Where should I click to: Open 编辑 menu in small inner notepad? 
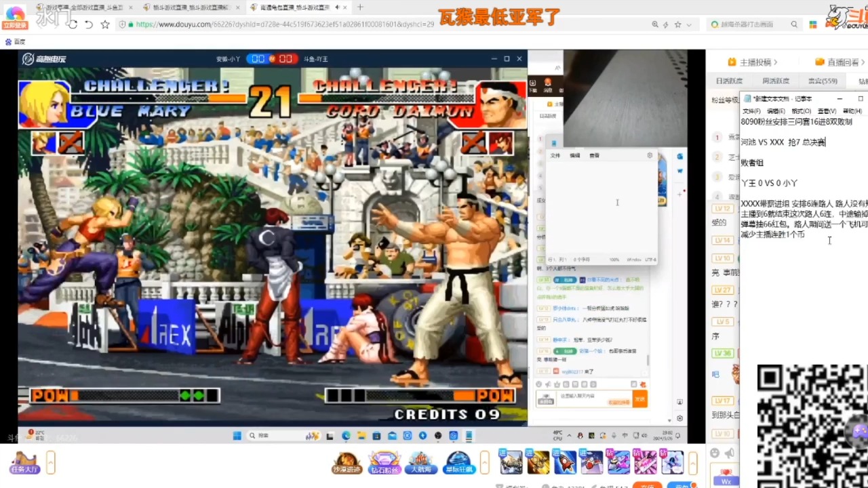pos(574,155)
